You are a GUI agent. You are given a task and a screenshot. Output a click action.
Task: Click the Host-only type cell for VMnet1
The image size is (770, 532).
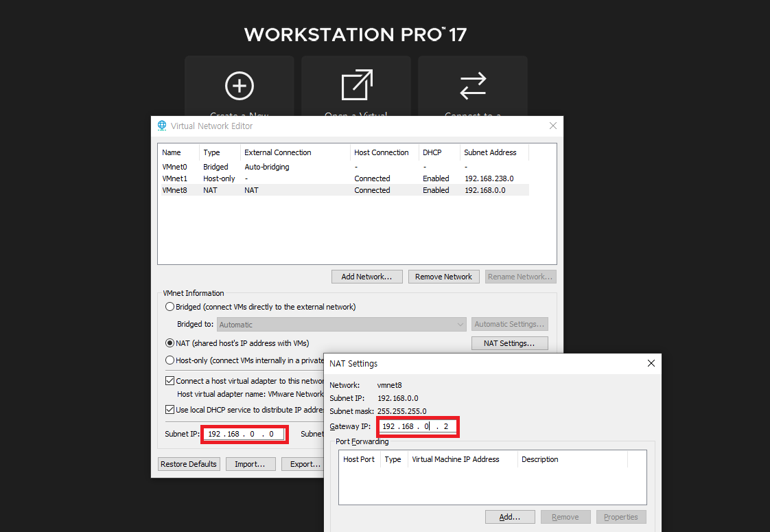pos(219,178)
